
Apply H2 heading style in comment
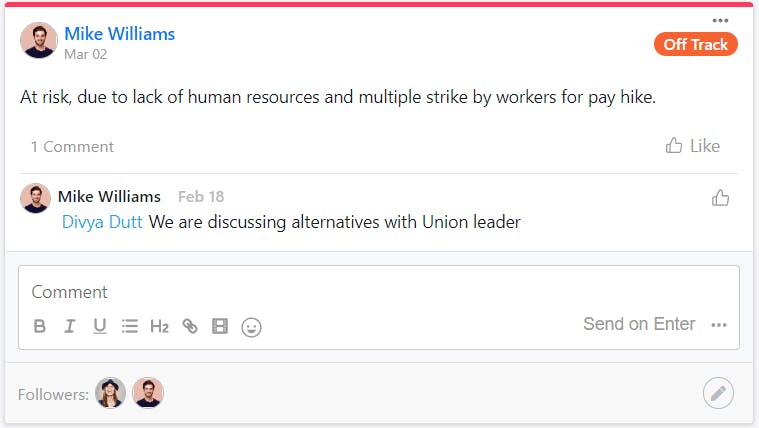(159, 326)
